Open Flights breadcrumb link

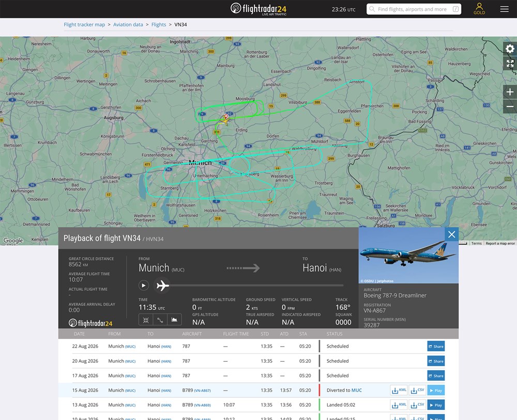pos(159,24)
